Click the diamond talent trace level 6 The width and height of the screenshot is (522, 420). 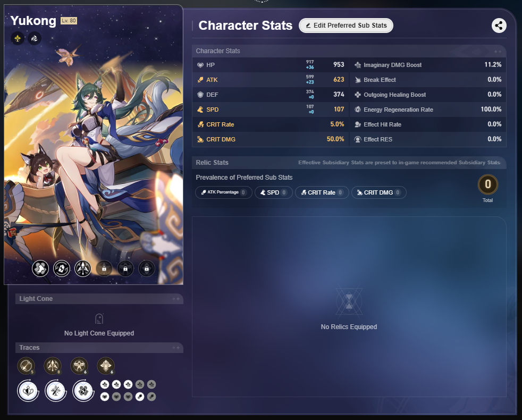[x=106, y=365]
